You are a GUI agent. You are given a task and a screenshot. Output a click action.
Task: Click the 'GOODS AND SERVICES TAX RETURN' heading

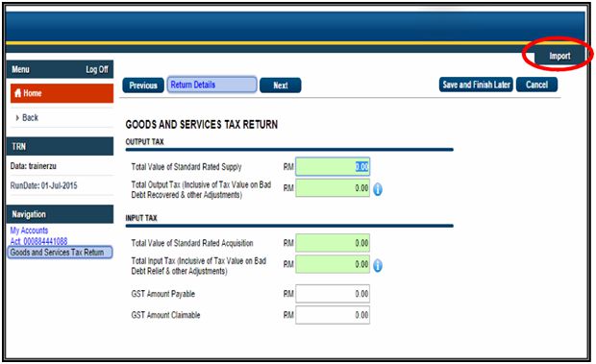202,125
